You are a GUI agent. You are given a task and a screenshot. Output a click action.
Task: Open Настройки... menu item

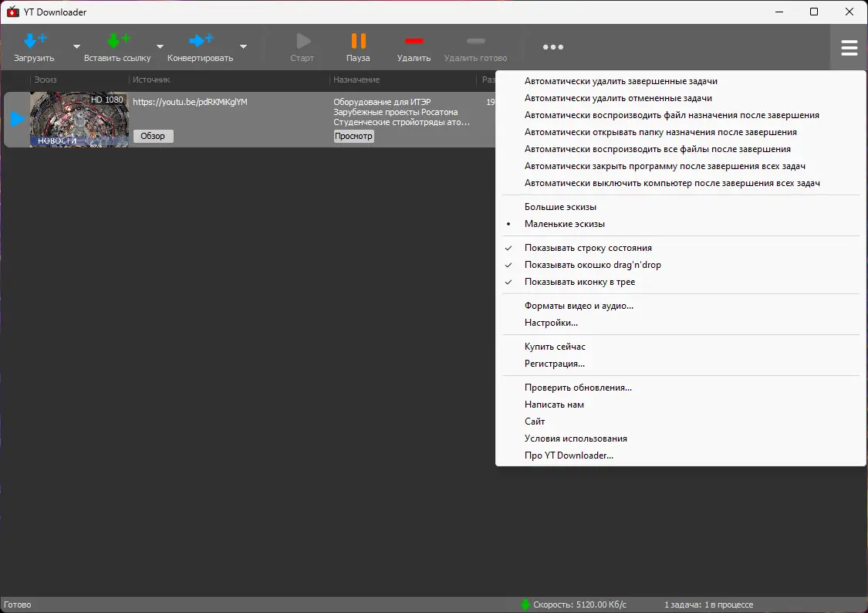(681, 323)
